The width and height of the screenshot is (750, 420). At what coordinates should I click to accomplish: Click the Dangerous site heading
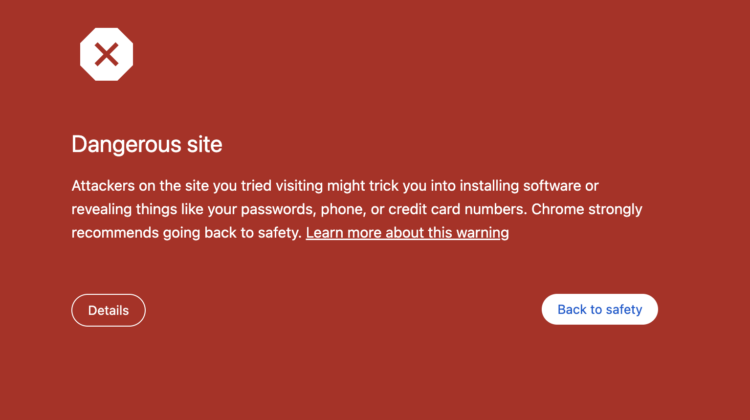(147, 144)
